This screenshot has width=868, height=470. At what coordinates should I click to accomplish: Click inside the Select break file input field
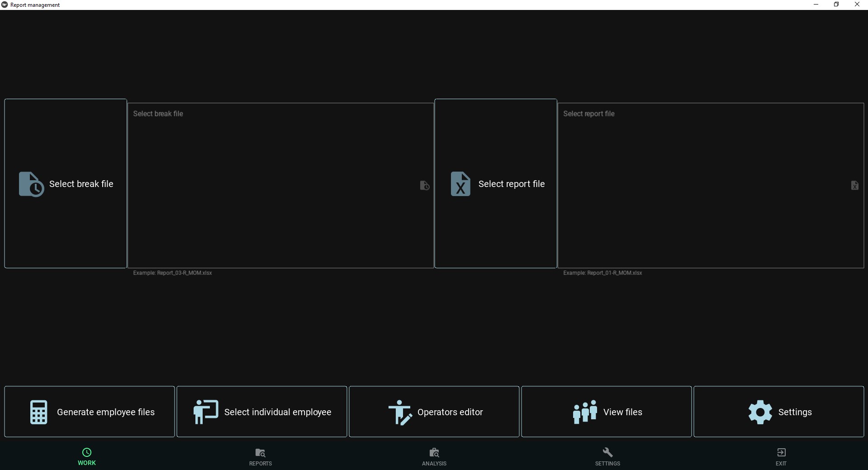(280, 186)
